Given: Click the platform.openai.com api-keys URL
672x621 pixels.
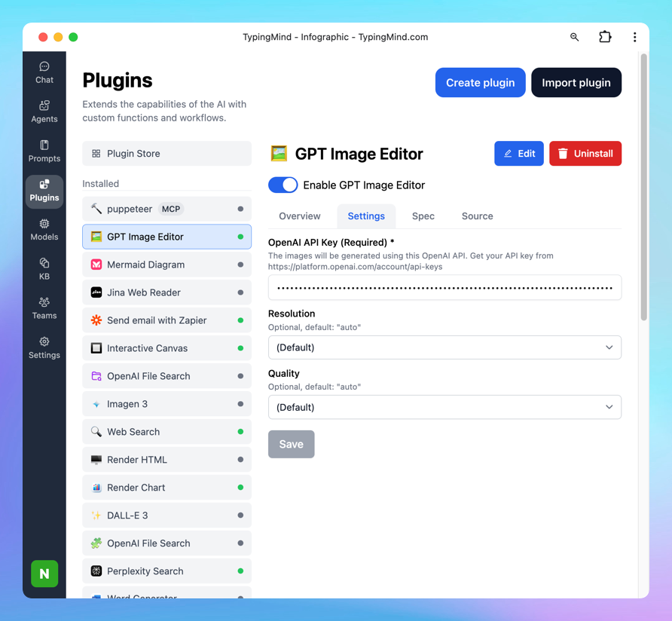Looking at the screenshot, I should pos(355,267).
